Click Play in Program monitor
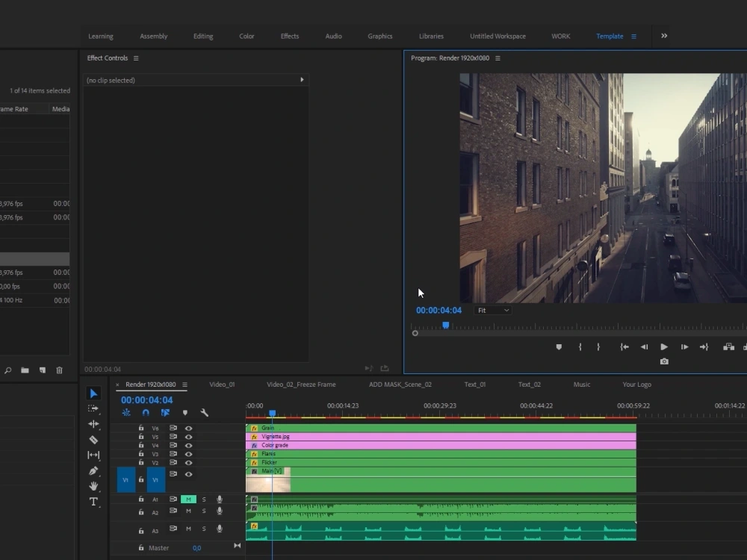Screen dimensions: 747x560 pyautogui.click(x=663, y=347)
